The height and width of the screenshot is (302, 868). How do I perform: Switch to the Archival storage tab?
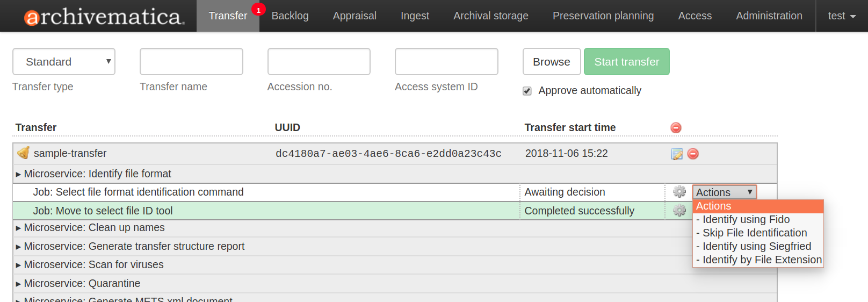[x=490, y=16]
